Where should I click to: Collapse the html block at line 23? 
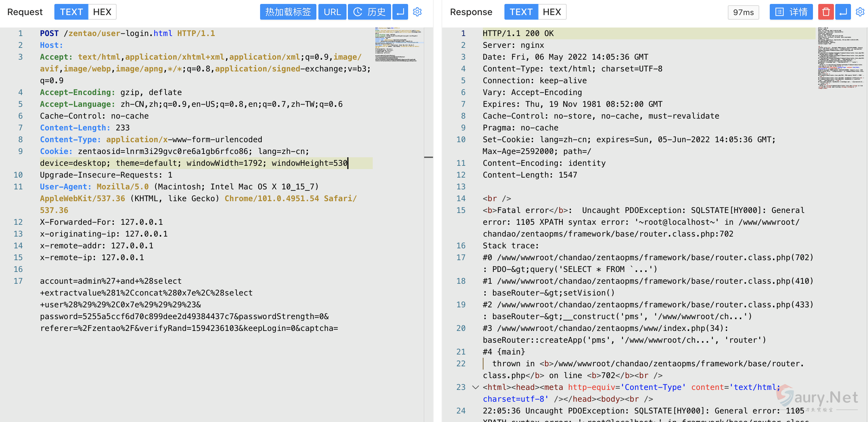[x=475, y=387]
